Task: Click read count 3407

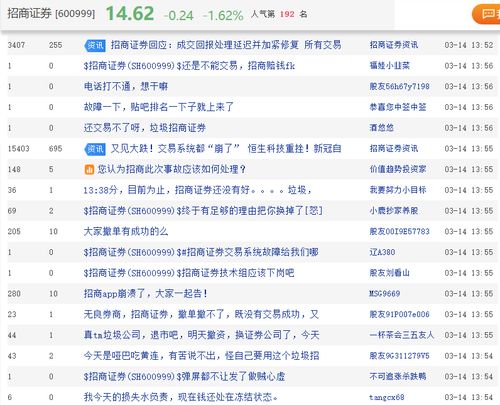Action: coord(16,45)
